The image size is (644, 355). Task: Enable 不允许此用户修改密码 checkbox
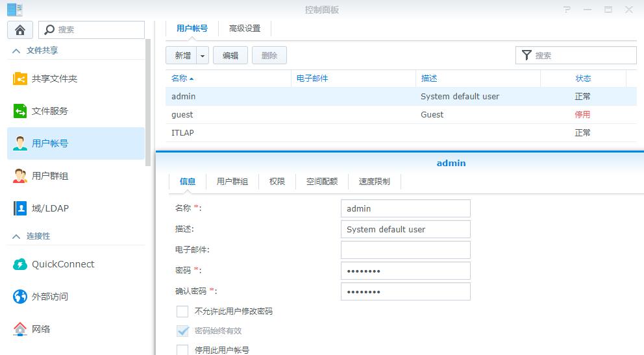[x=182, y=312]
